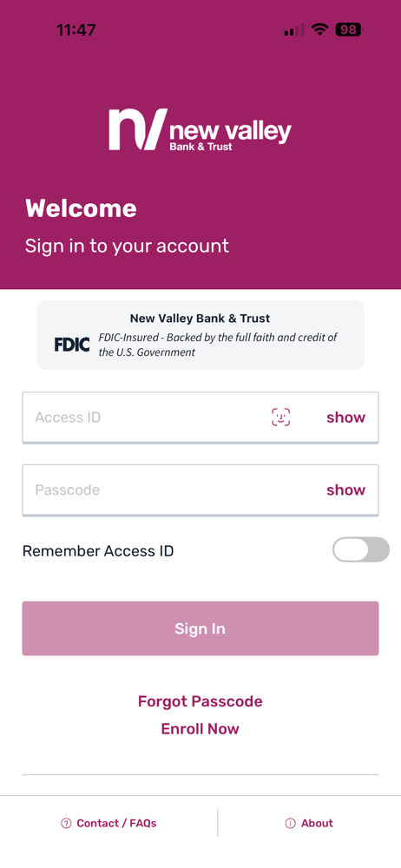Open the Contact / FAQs tab

pos(108,823)
